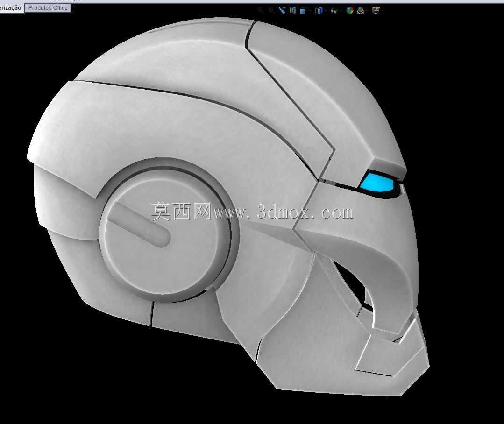This screenshot has height=424, width=504.
Task: Select the cyan eye face on the helmet
Action: [376, 182]
